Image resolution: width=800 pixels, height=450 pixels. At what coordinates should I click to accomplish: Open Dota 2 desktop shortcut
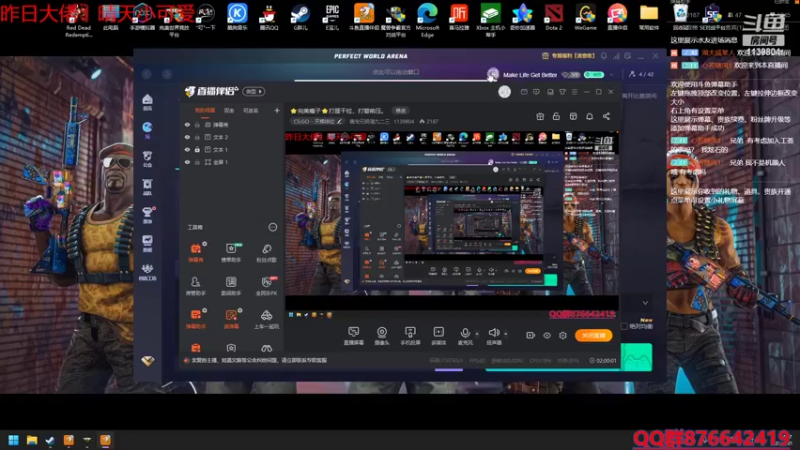pos(554,17)
